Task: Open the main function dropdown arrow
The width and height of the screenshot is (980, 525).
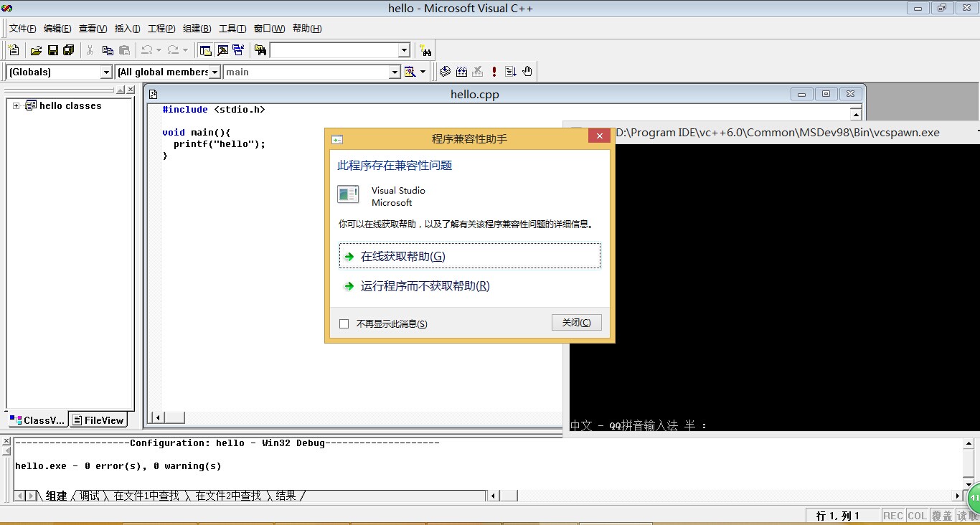Action: [x=395, y=72]
